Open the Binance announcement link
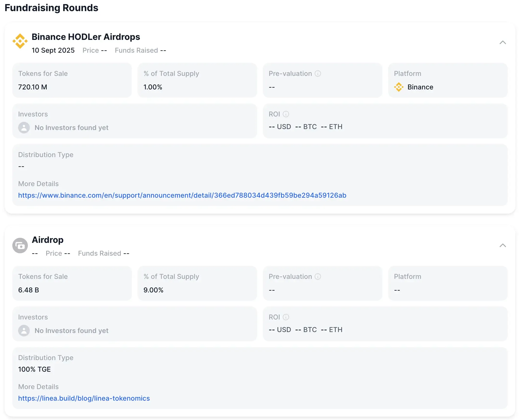 (182, 195)
